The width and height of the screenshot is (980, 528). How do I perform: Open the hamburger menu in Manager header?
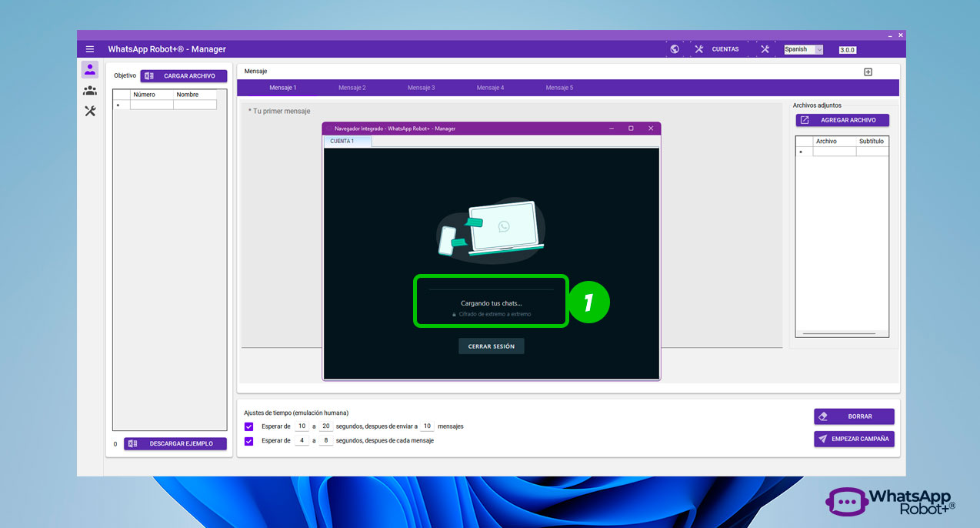90,49
